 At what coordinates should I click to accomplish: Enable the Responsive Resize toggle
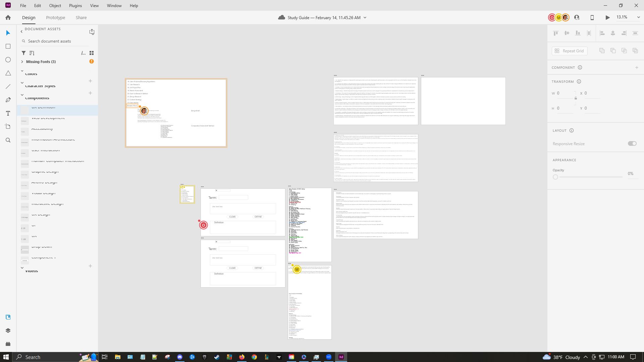click(x=632, y=143)
